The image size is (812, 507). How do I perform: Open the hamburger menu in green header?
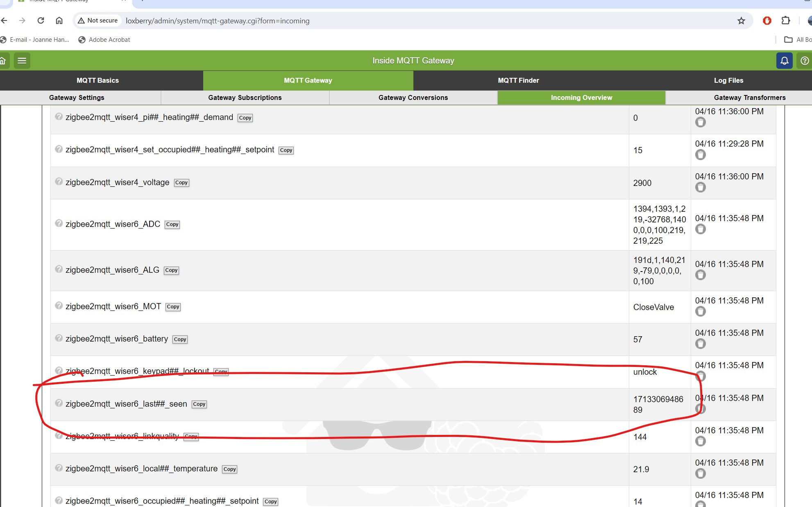[x=22, y=61]
